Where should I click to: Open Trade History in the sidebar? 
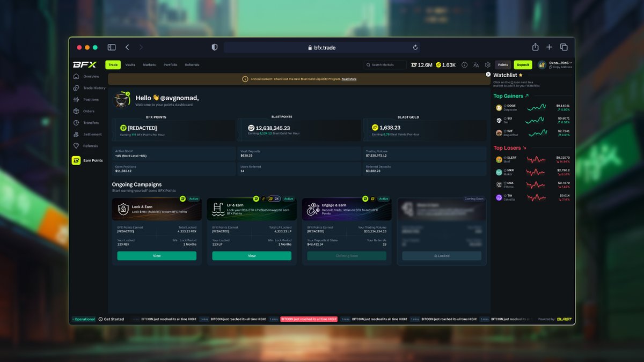[90, 88]
